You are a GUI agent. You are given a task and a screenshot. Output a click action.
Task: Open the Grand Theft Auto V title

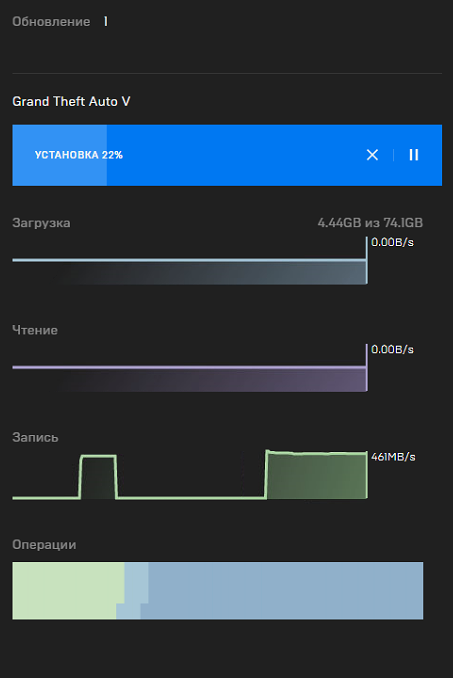point(71,101)
